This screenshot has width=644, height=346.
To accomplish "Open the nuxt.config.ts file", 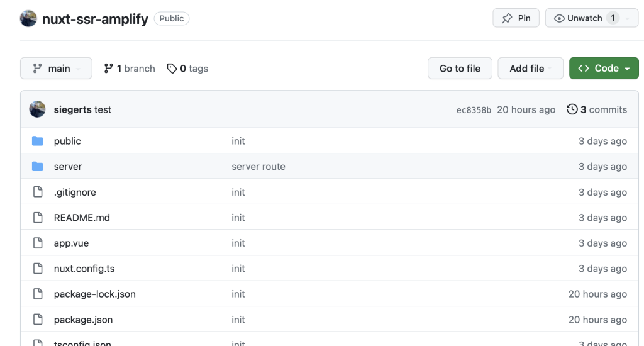I will (x=84, y=269).
